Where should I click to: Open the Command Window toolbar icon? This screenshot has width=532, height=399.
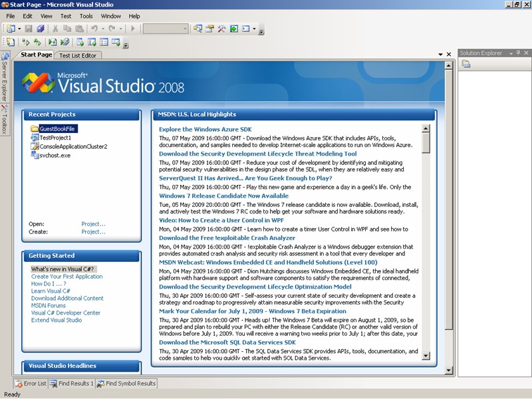click(246, 29)
